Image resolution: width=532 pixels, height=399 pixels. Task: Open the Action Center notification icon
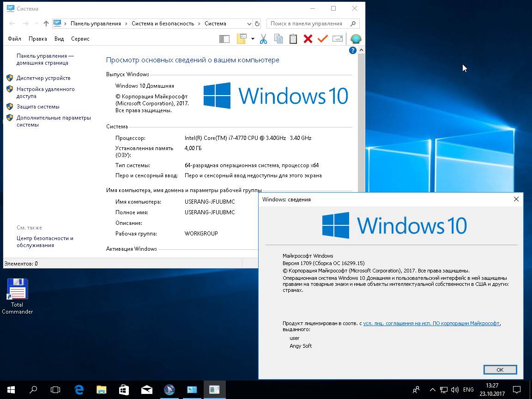516,390
